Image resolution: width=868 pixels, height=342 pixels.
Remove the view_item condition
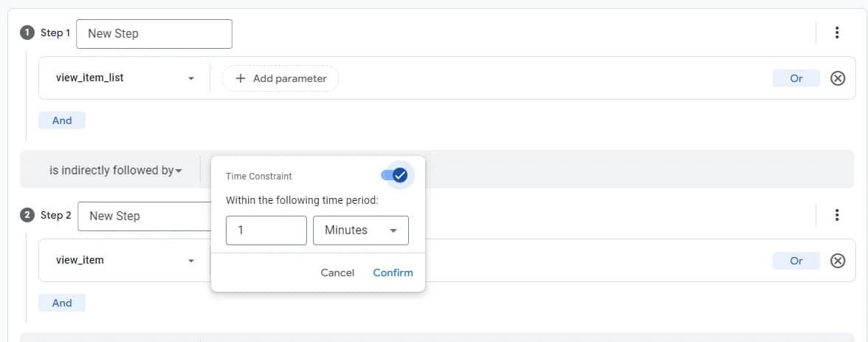838,260
